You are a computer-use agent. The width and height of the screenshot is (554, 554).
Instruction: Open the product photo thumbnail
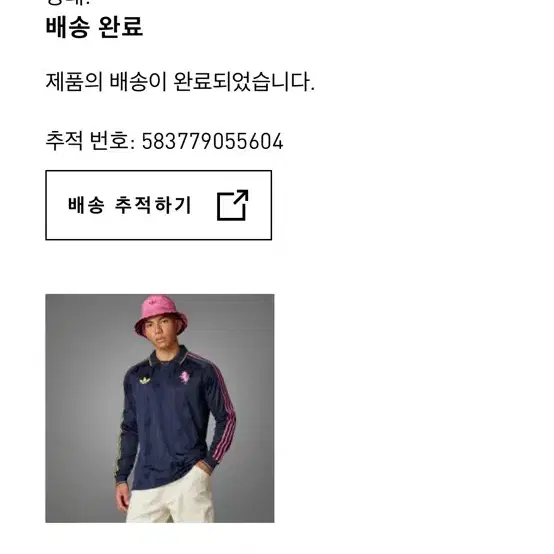(160, 408)
